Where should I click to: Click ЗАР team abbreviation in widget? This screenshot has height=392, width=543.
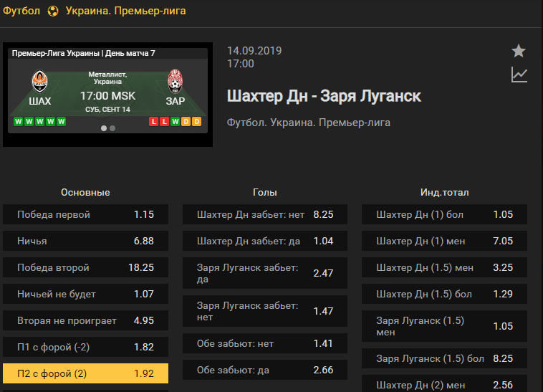coord(176,101)
